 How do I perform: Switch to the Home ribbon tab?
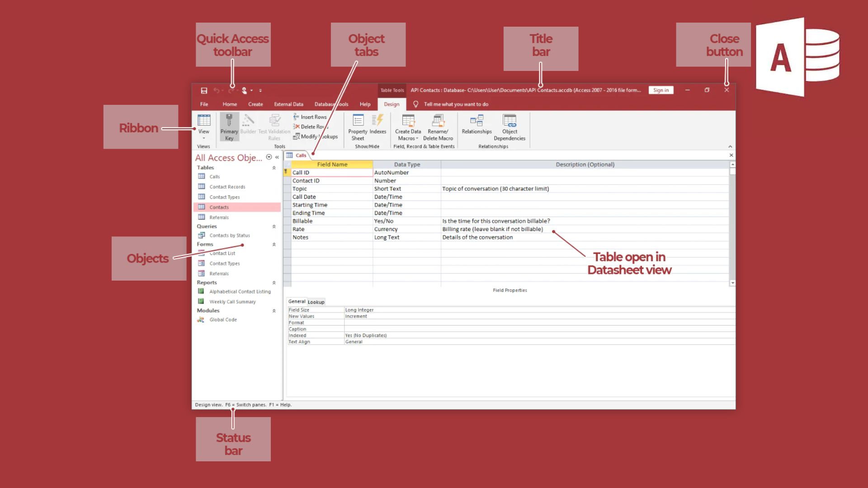point(230,104)
